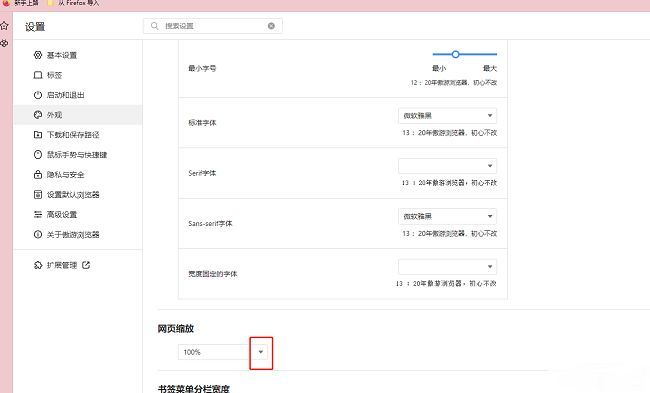Viewport: 650px width, 393px height.
Task: Click the 最大 label under the slider
Action: pyautogui.click(x=490, y=68)
